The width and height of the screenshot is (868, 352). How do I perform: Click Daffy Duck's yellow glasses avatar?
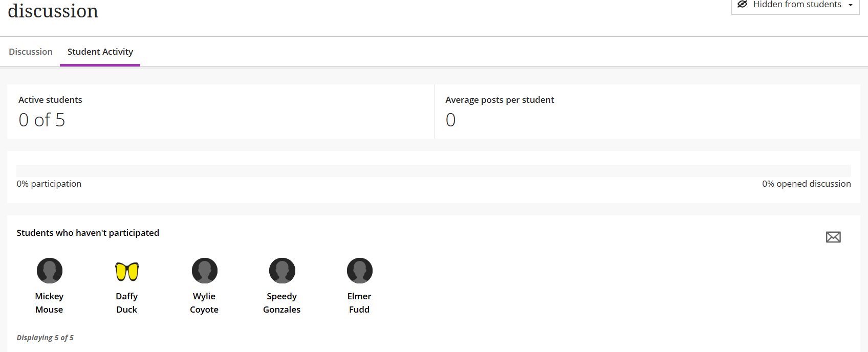(x=126, y=270)
